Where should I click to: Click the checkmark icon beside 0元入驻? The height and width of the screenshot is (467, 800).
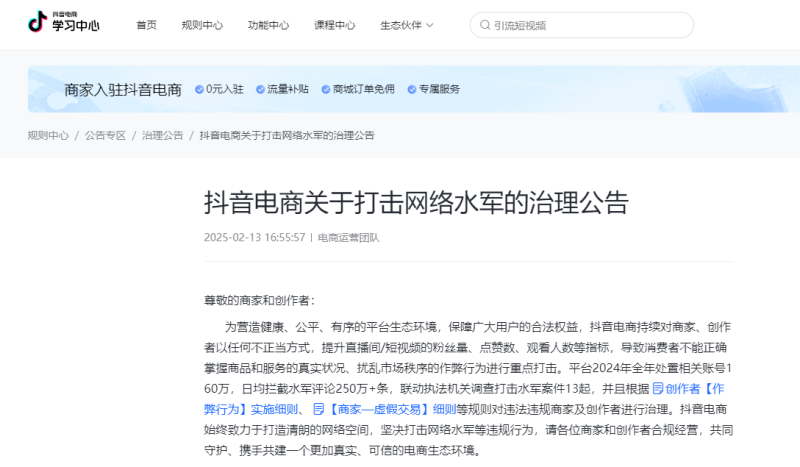pos(199,89)
